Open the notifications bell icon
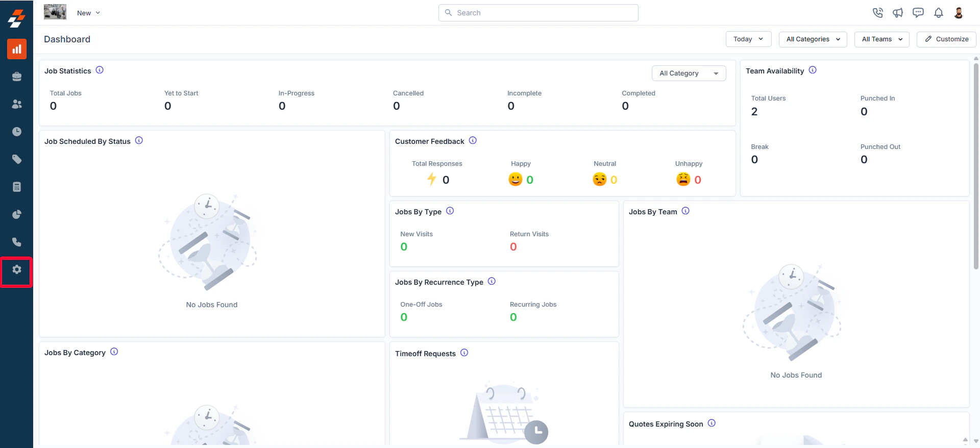The height and width of the screenshot is (448, 980). coord(939,13)
